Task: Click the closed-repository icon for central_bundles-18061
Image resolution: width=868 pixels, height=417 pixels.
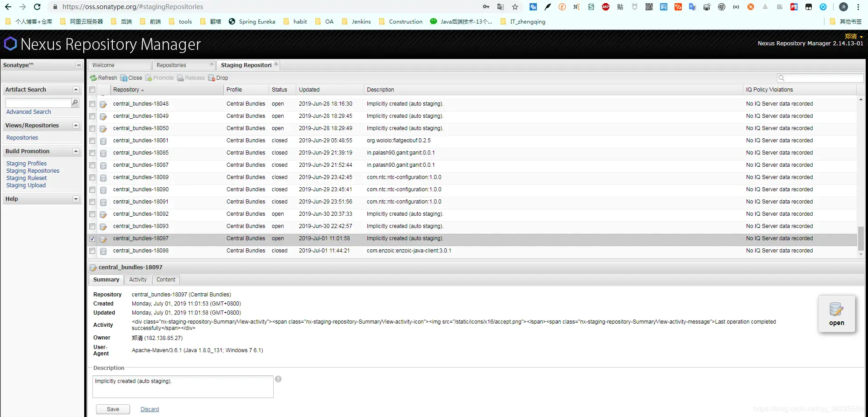Action: [x=103, y=141]
